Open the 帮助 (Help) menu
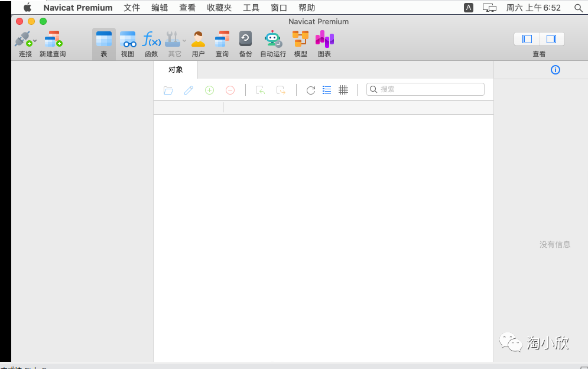The width and height of the screenshot is (588, 369). coord(307,8)
